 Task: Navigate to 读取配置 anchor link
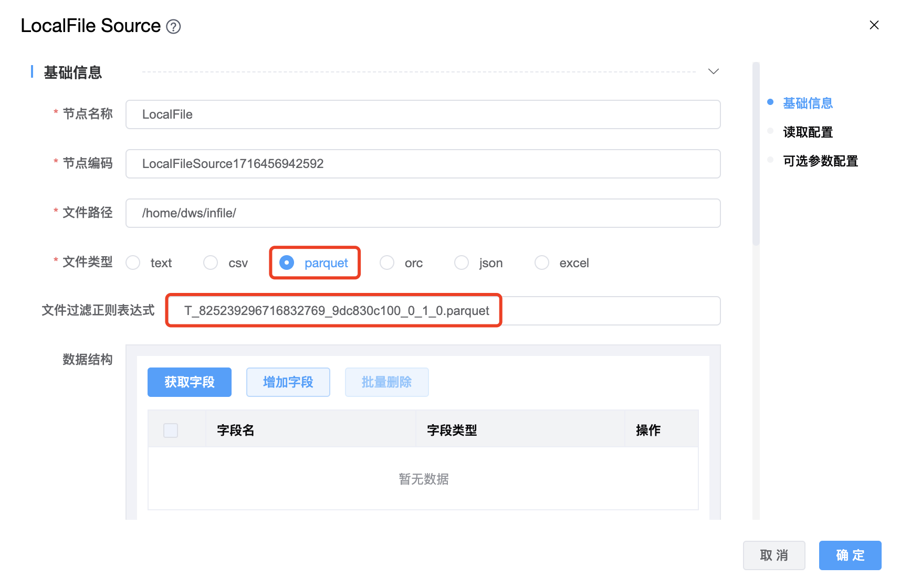808,132
